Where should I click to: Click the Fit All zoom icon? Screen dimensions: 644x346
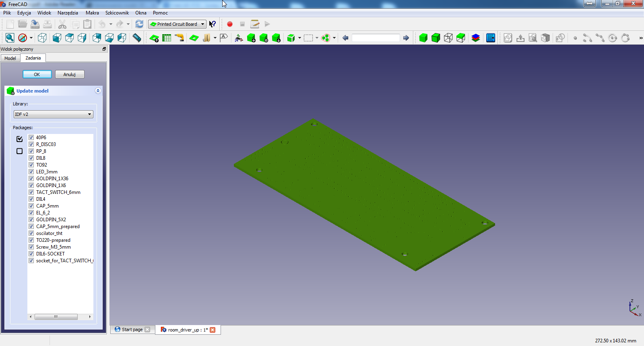[x=10, y=38]
